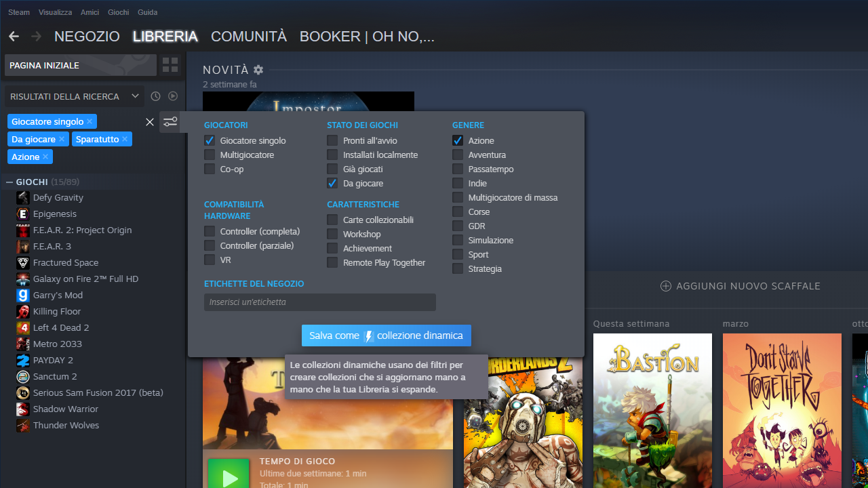
Task: Remove the Giocatore singolo filter tag
Action: click(x=90, y=121)
